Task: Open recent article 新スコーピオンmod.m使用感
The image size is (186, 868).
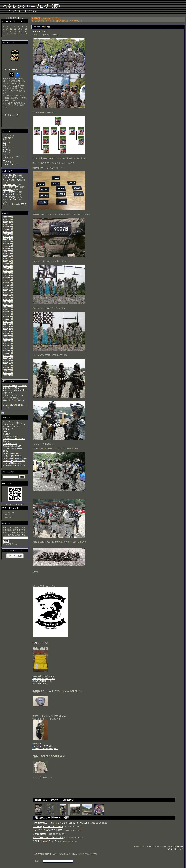Action: click(14, 204)
